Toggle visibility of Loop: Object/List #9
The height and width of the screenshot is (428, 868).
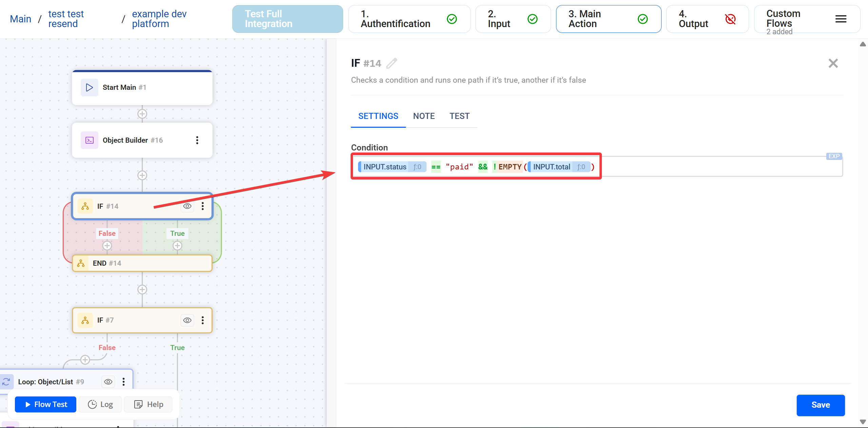[108, 382]
